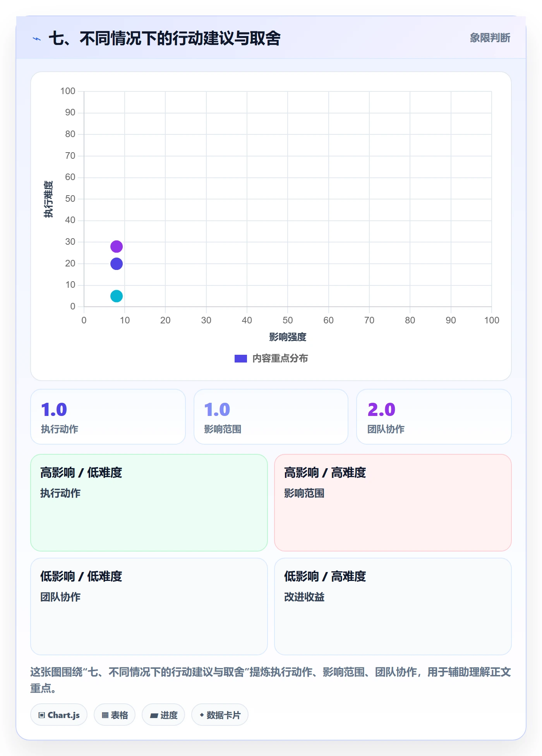Viewport: 542px width, 756px height.
Task: Click the 改进收益 text in quadrant card
Action: point(304,597)
